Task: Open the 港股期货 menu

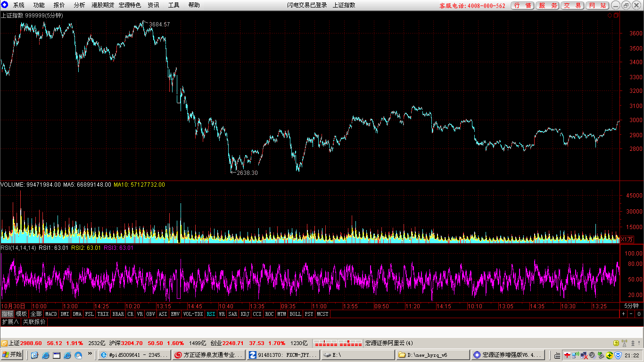Action: [x=103, y=5]
